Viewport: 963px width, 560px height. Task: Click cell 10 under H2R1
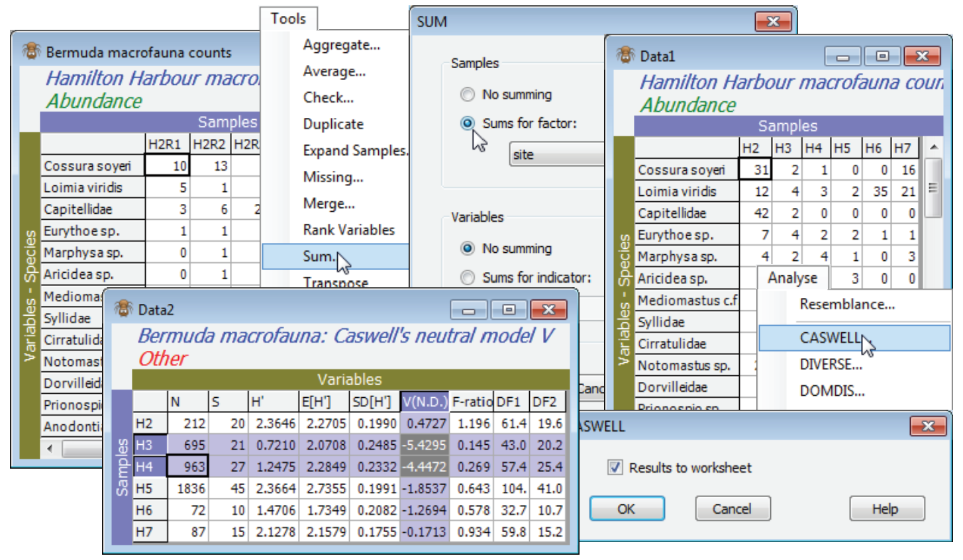pos(167,165)
